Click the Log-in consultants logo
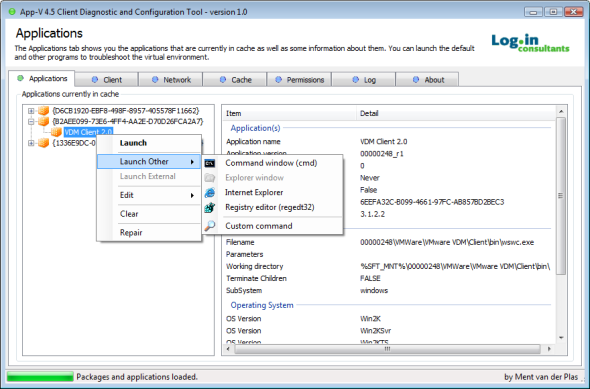590x389 pixels. pos(530,43)
